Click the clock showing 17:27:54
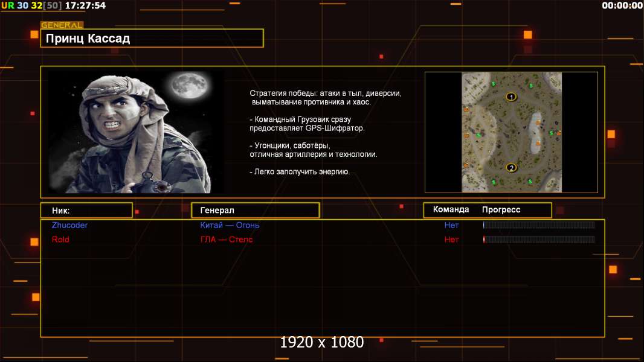 [x=85, y=5]
